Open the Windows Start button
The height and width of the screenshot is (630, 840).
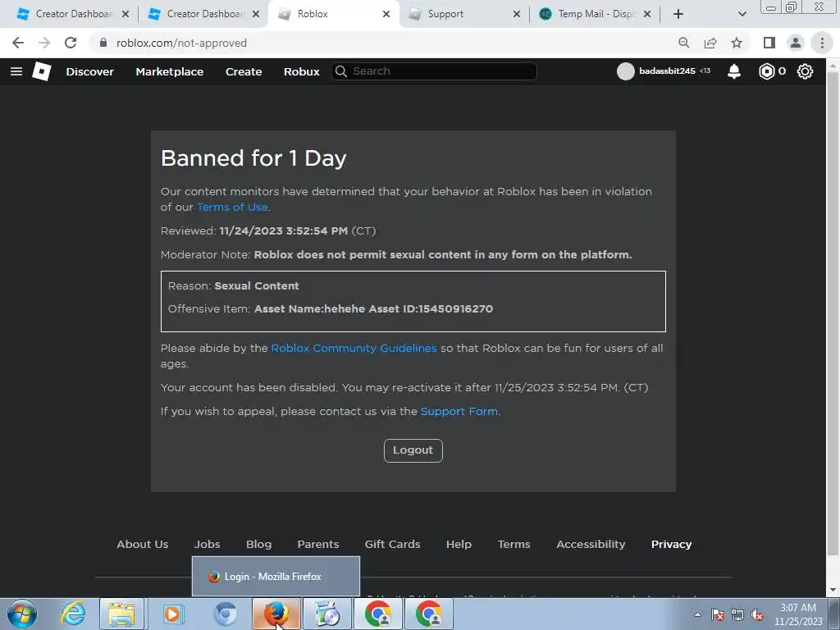(21, 614)
